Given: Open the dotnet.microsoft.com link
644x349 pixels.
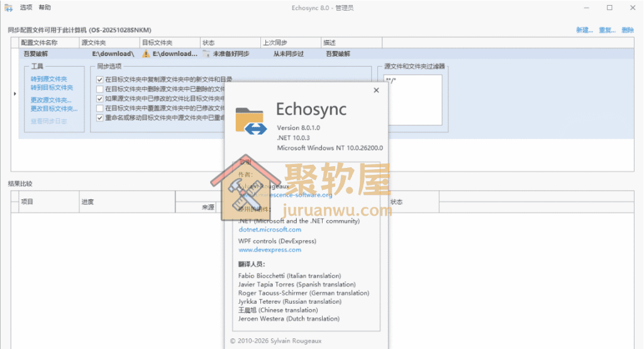Looking at the screenshot, I should tap(270, 230).
